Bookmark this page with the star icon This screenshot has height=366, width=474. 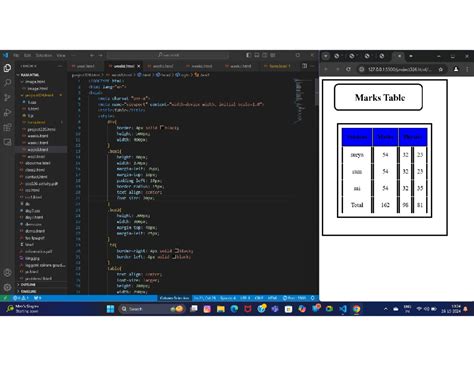click(441, 69)
